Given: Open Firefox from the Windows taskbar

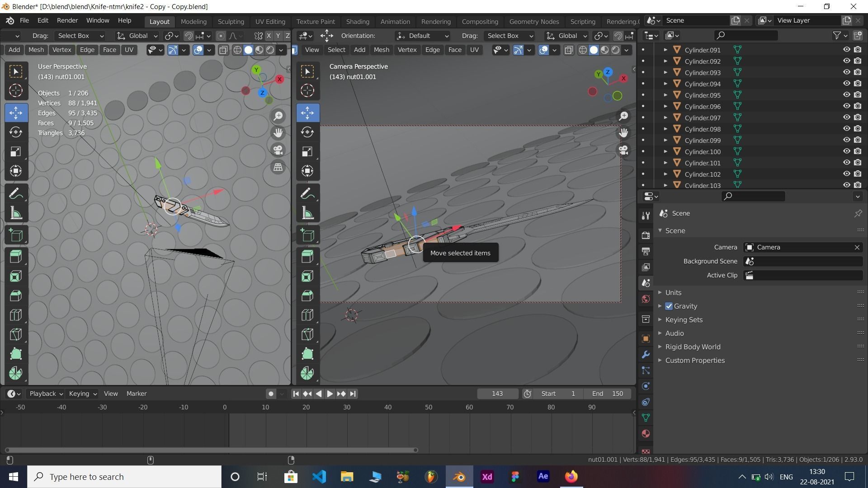Looking at the screenshot, I should 571,477.
